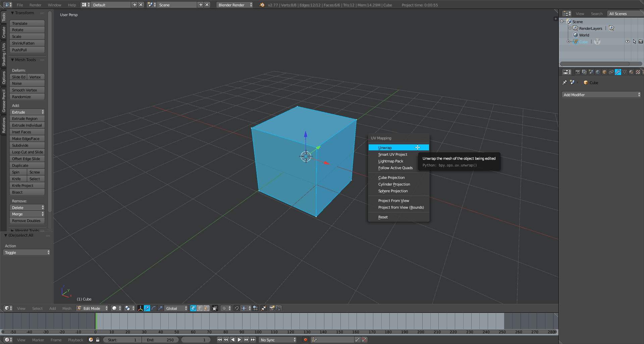
Task: Open the Mesh Data triangle tab
Action: coord(625,72)
